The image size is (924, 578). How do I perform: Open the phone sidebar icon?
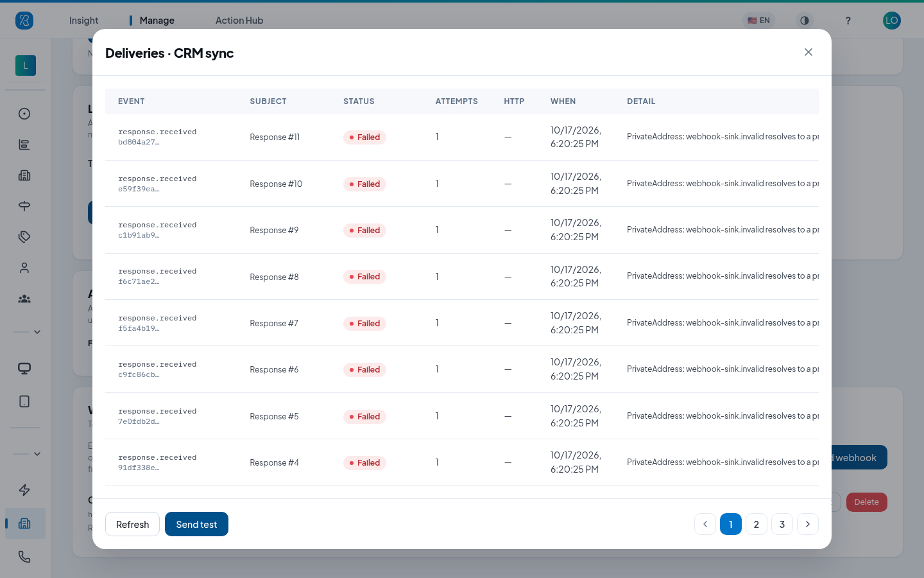click(24, 557)
